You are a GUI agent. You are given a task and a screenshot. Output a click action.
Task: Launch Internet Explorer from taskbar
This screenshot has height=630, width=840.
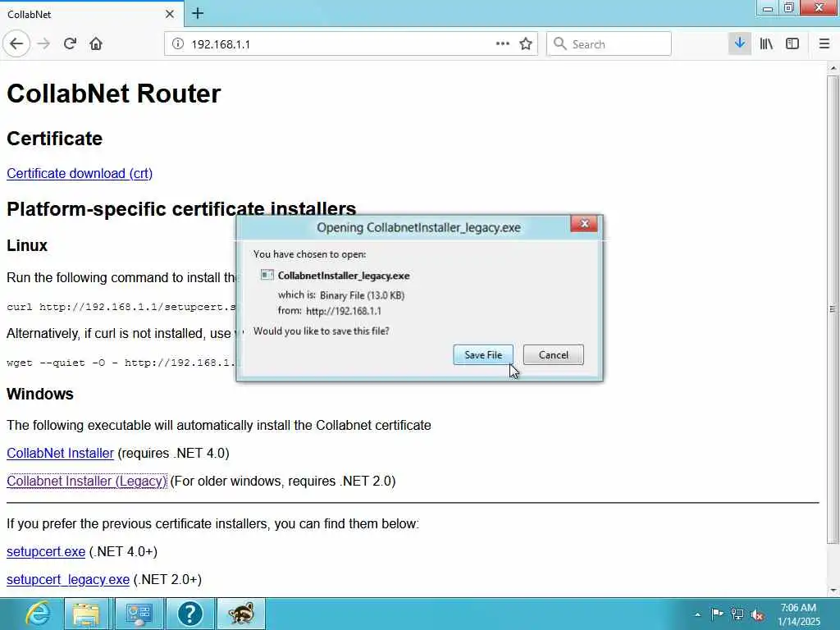(x=38, y=614)
